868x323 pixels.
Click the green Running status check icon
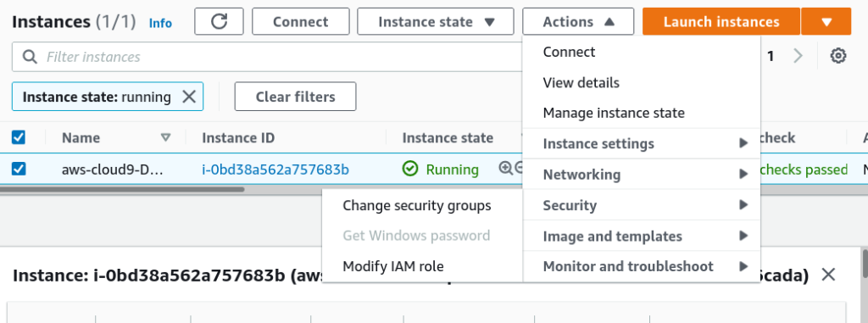(x=410, y=169)
